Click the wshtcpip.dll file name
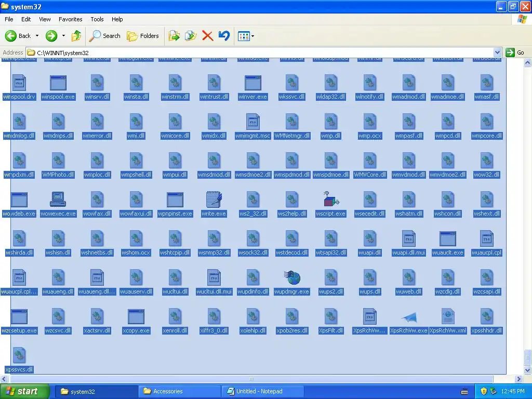This screenshot has height=399, width=532. [x=175, y=253]
